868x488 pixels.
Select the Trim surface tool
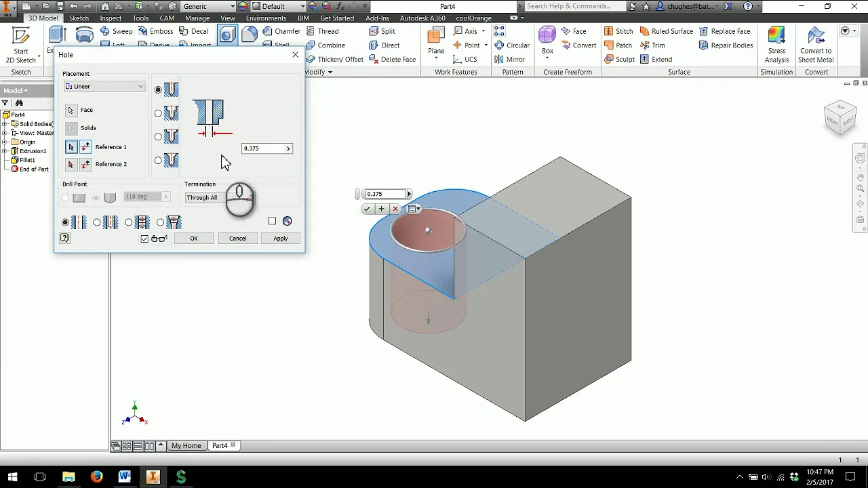pos(652,45)
